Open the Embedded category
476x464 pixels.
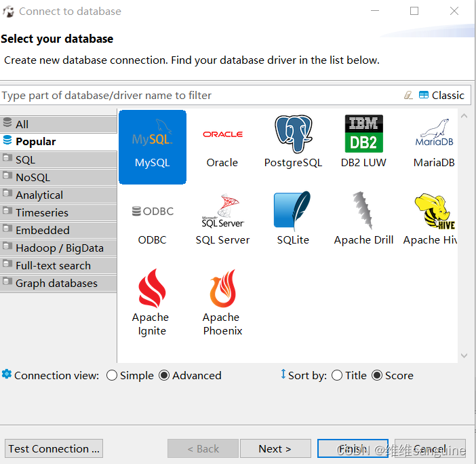(x=58, y=230)
